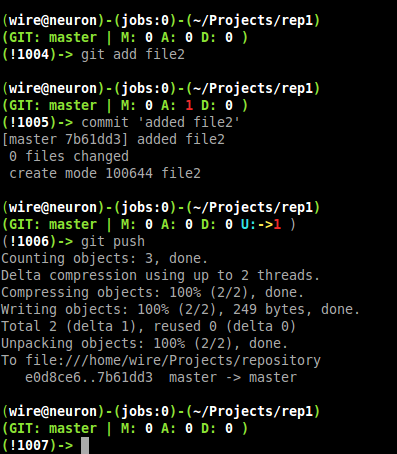Click the 'git add file2' command text
397x454 pixels.
click(133, 54)
